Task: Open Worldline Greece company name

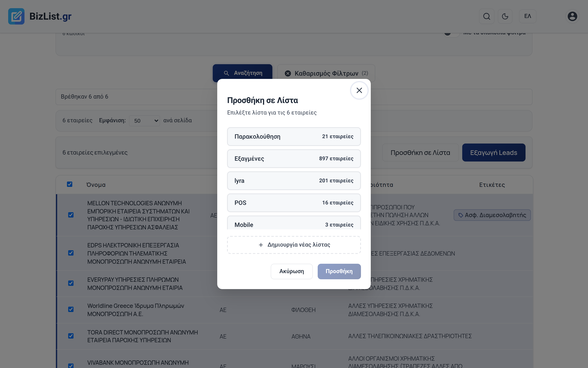Action: tap(136, 310)
